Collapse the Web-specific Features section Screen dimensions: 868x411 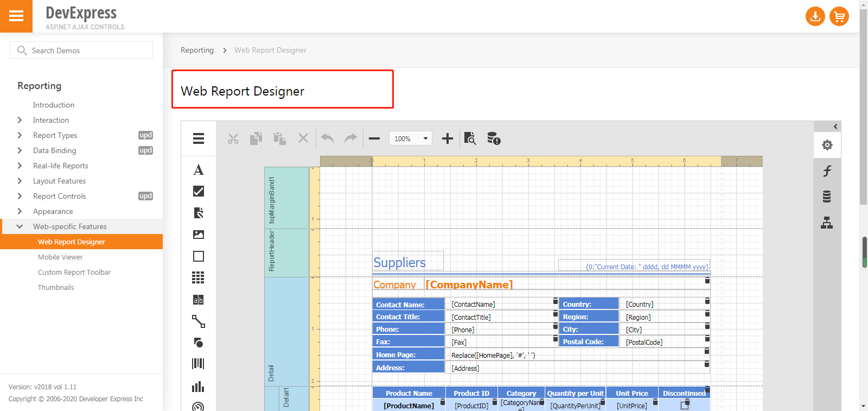20,226
